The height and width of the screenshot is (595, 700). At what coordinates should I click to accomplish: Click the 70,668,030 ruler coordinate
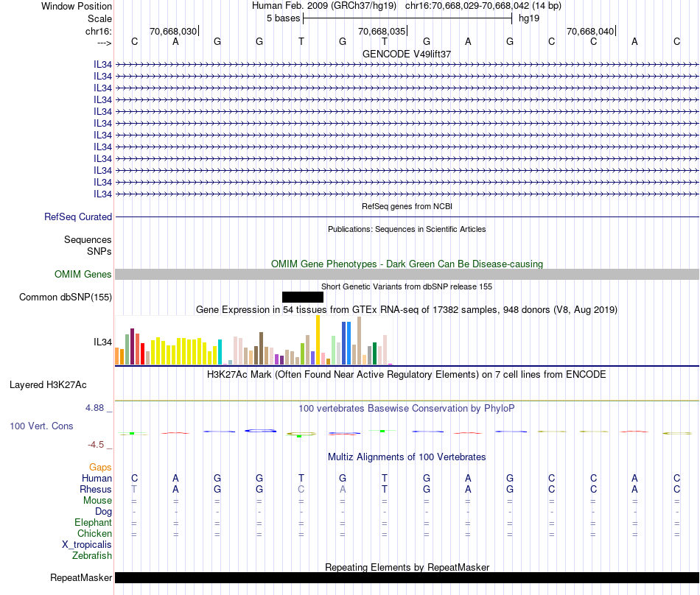click(173, 31)
